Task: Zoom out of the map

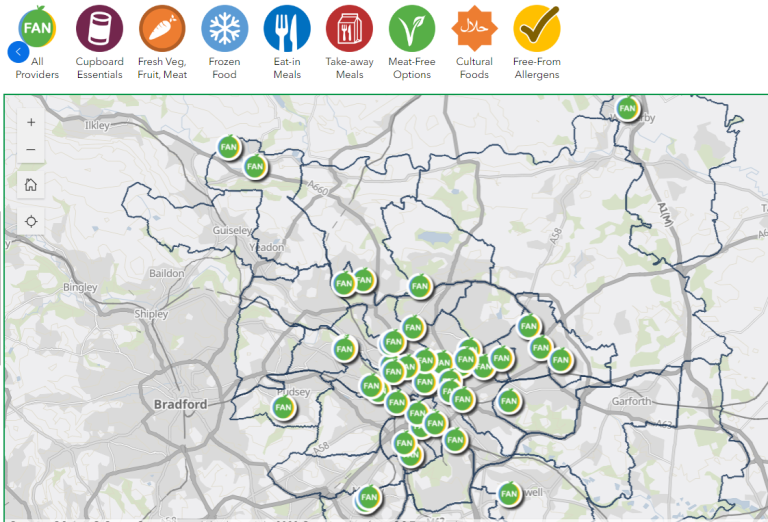Action: [31, 150]
